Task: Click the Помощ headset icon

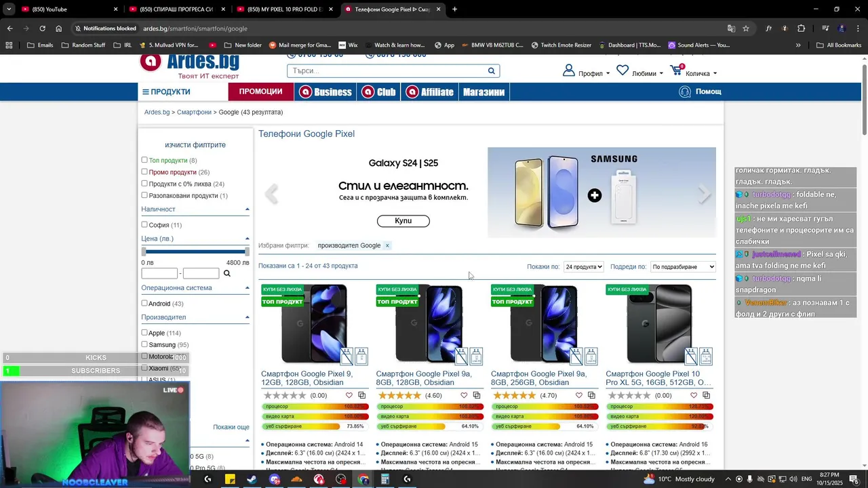Action: (685, 91)
